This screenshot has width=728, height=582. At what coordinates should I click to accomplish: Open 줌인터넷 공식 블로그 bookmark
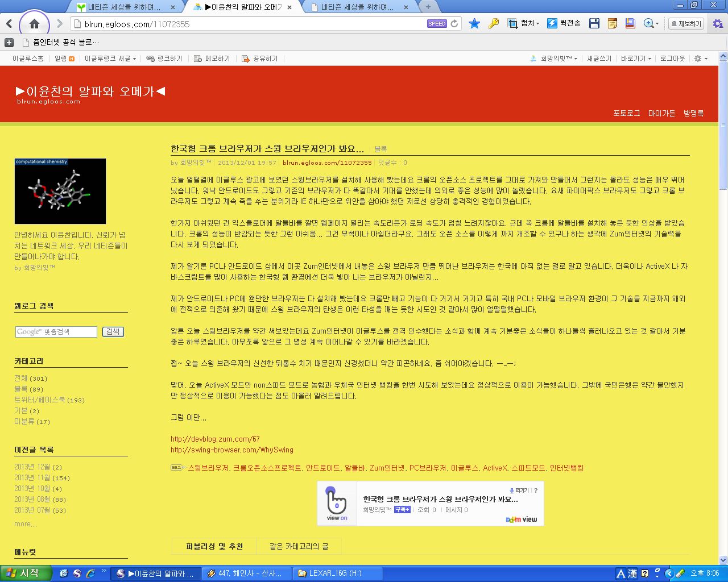pyautogui.click(x=60, y=42)
